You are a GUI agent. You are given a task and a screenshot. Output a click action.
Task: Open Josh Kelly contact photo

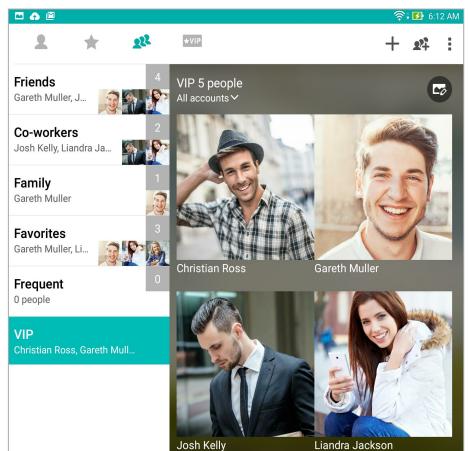[x=245, y=364]
